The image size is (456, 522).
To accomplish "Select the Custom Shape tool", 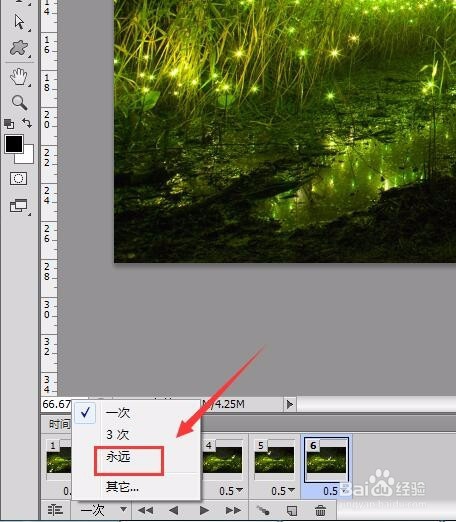I will [19, 48].
